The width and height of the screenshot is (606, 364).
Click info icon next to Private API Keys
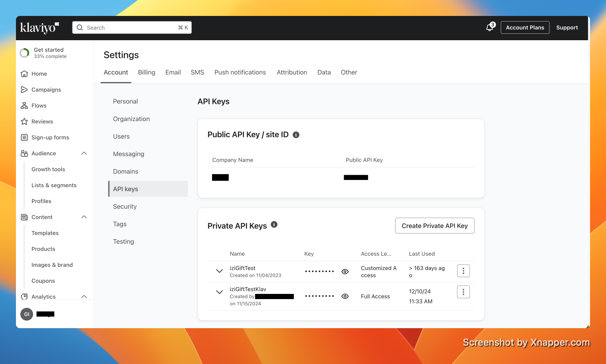[274, 225]
